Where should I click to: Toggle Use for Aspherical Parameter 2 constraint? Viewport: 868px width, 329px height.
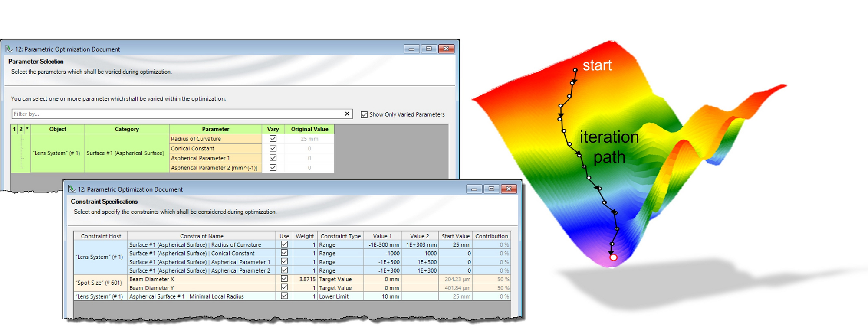click(x=284, y=270)
